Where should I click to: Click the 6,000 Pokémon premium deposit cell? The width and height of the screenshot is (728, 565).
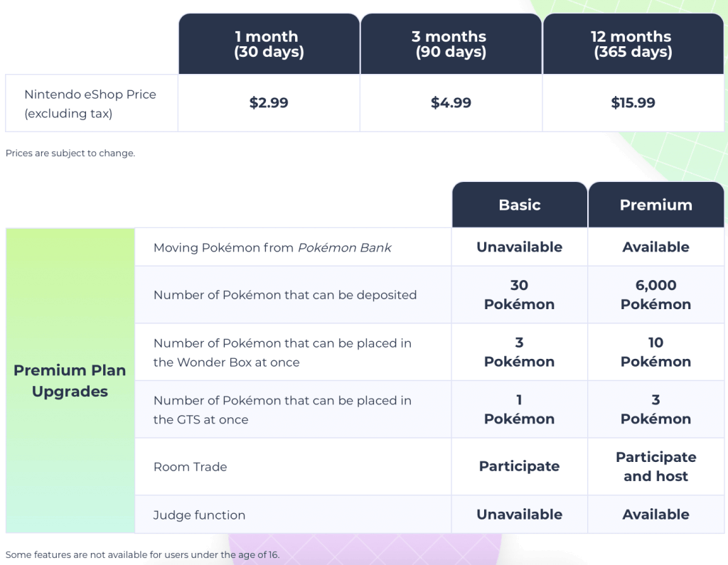pos(656,295)
